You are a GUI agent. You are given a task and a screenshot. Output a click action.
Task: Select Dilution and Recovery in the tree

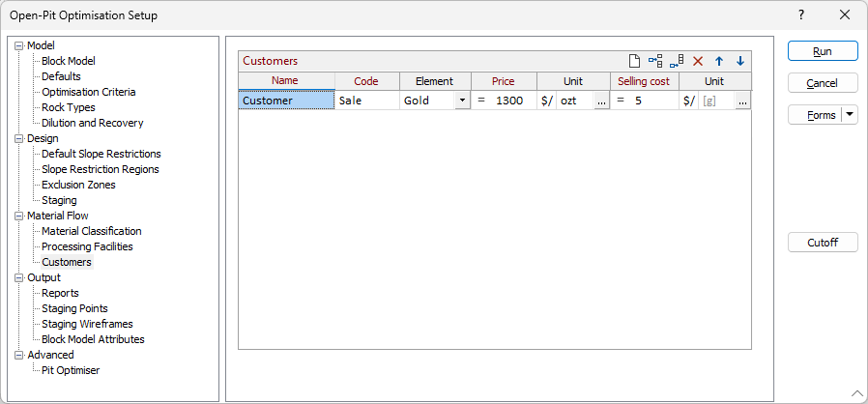click(x=93, y=123)
